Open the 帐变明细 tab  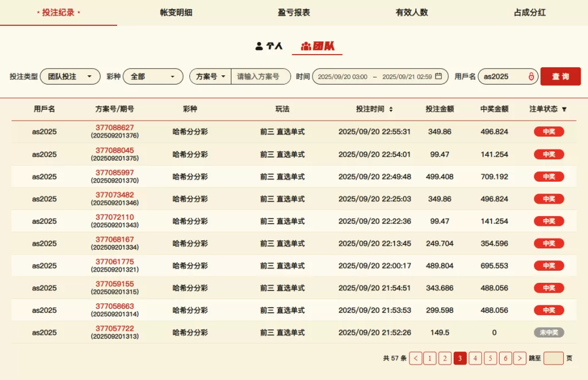coord(176,12)
